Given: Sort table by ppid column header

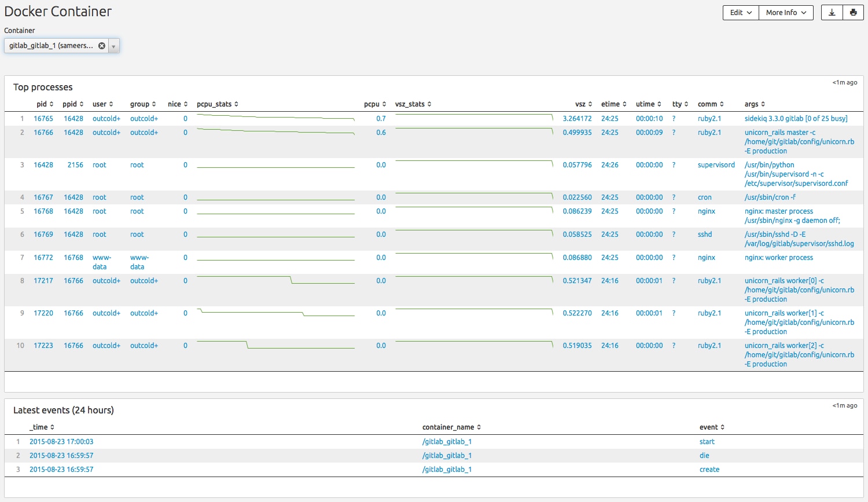Looking at the screenshot, I should (73, 104).
